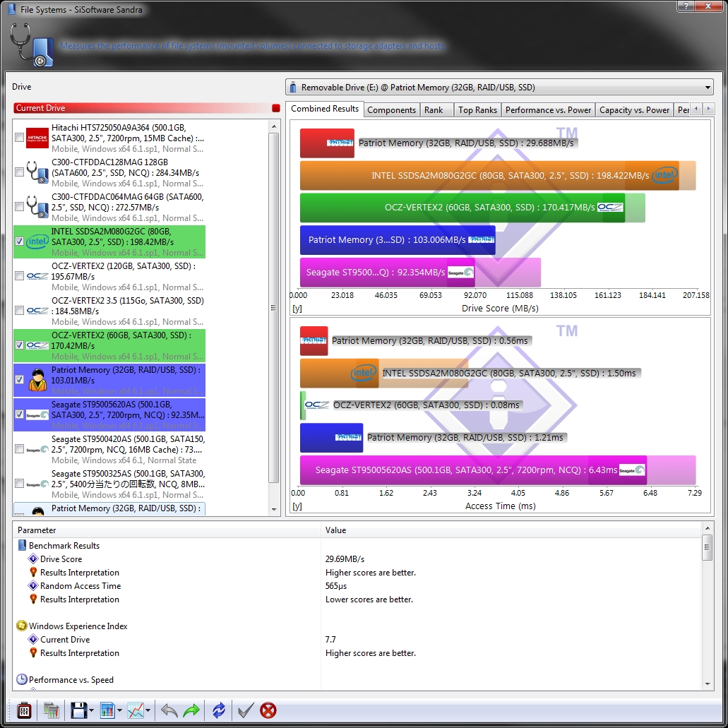Click the Current Drive red header bar
Viewport: 728px width, 728px height.
pyautogui.click(x=147, y=108)
